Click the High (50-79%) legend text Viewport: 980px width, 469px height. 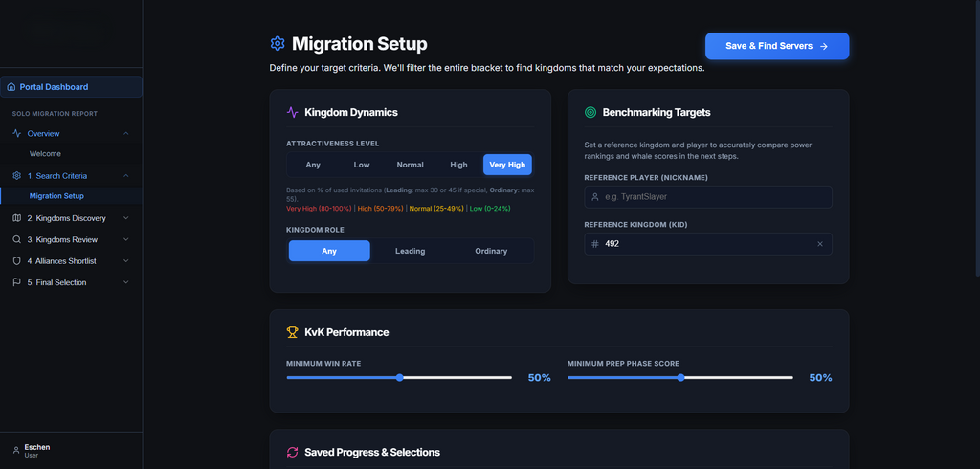[381, 209]
